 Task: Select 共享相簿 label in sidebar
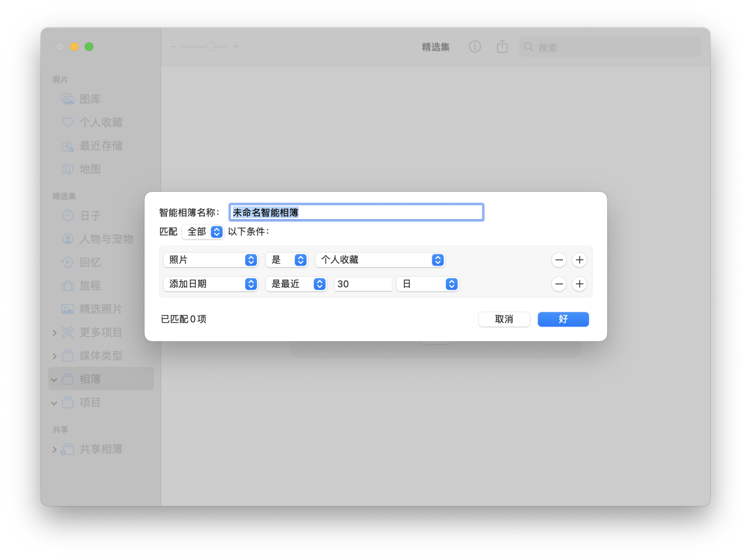[x=101, y=449]
